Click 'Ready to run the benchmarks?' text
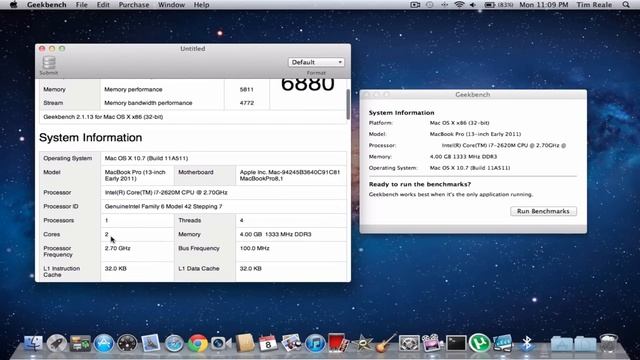Image resolution: width=640 pixels, height=360 pixels. coord(420,184)
